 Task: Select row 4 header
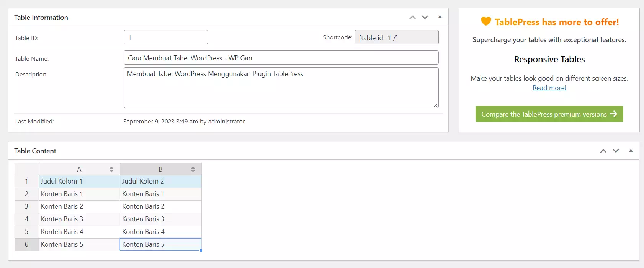coord(27,219)
